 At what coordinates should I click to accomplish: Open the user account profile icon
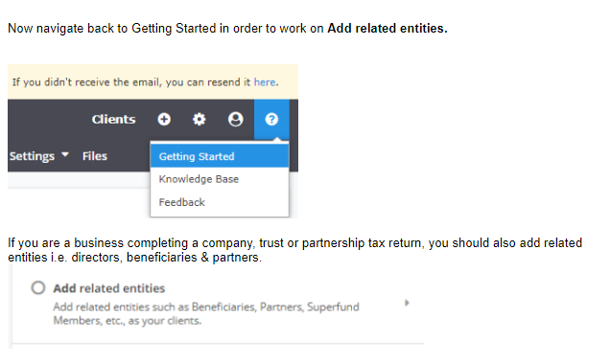(235, 119)
